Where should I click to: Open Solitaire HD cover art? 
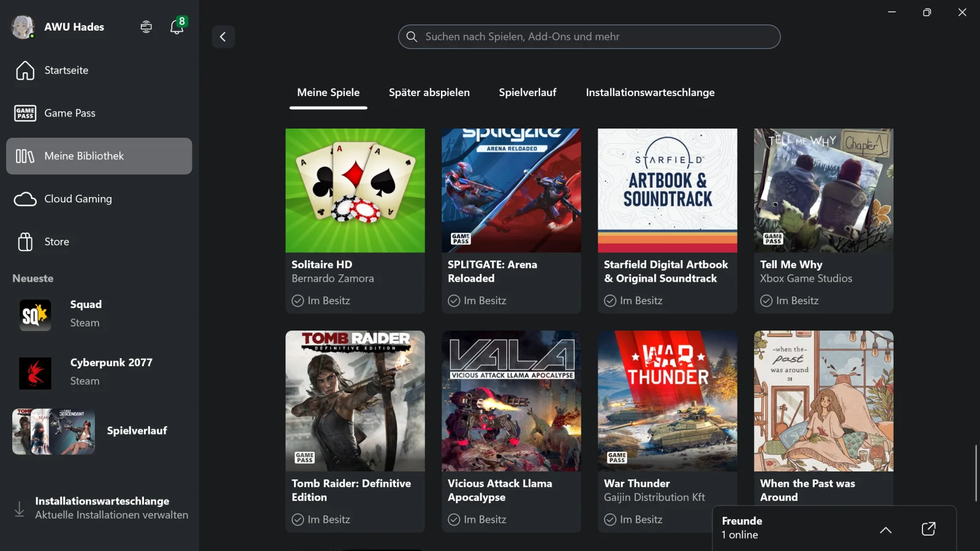click(x=355, y=190)
